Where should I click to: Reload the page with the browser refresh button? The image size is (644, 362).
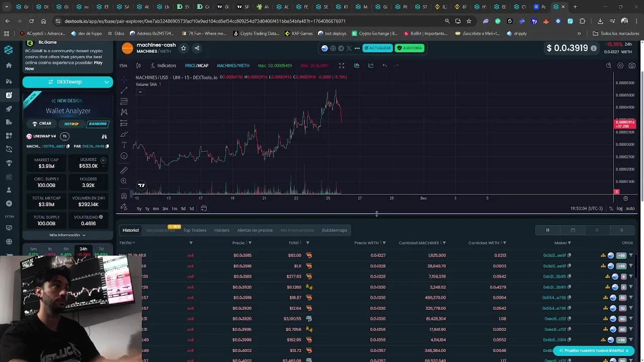tap(31, 21)
